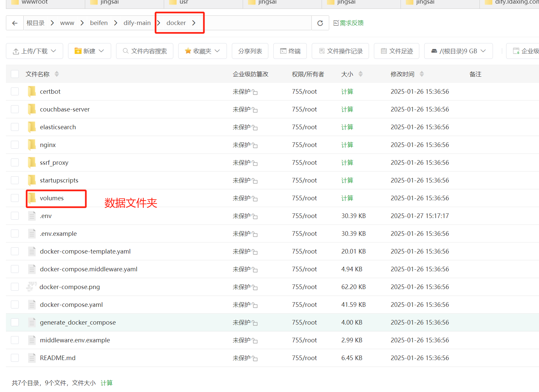View 文件操作记录 file operation log
This screenshot has height=392, width=539.
pos(340,51)
